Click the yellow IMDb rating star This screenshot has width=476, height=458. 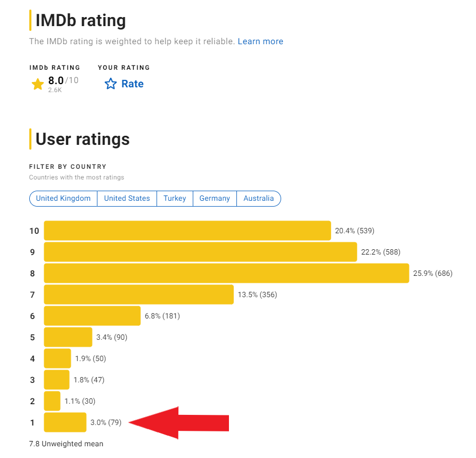tap(37, 84)
